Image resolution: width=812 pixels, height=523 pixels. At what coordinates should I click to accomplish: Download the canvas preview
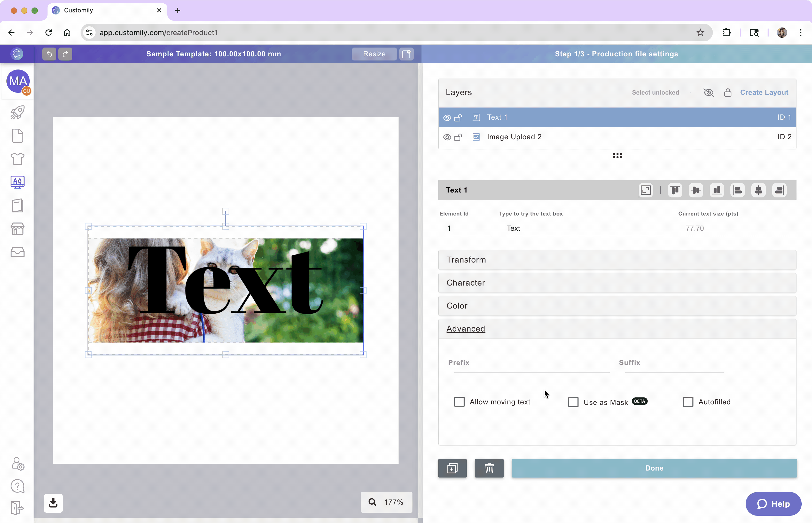[x=53, y=503]
